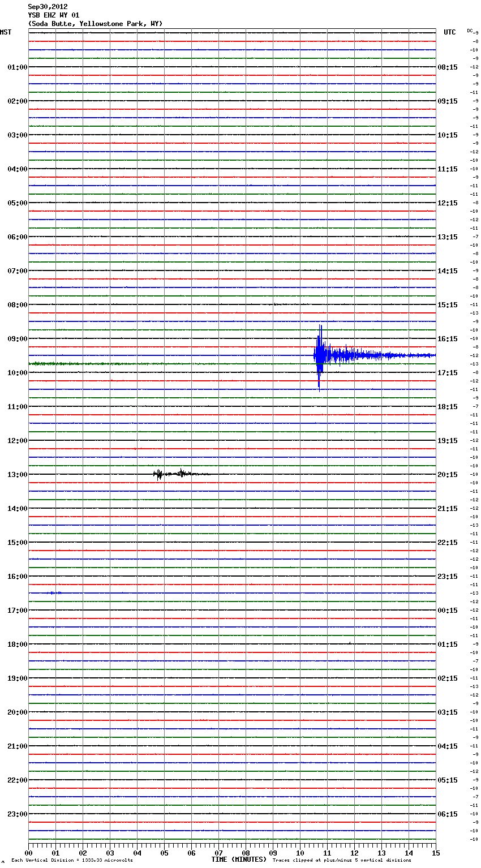481x868 pixels.
Task: Click the Each Vertical Division = 1333.33 microvolts note
Action: (72, 860)
